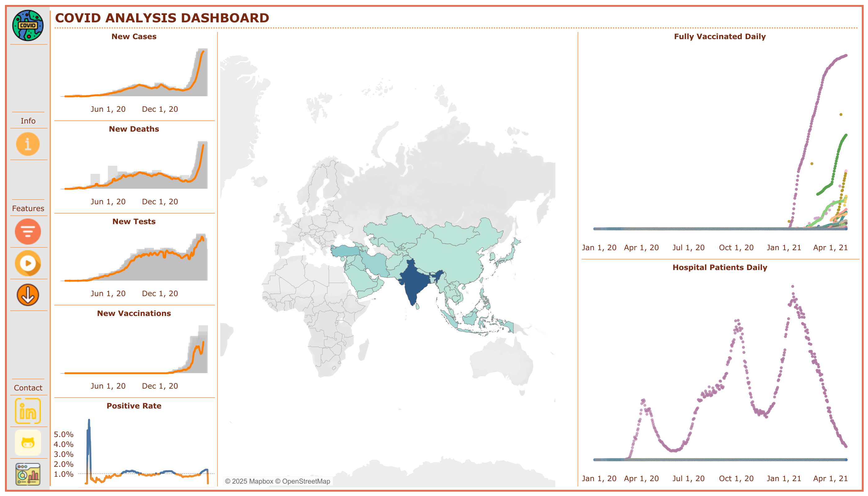
Task: Click the COVID ANALYSIS DASHBOARD heading
Action: (x=162, y=18)
